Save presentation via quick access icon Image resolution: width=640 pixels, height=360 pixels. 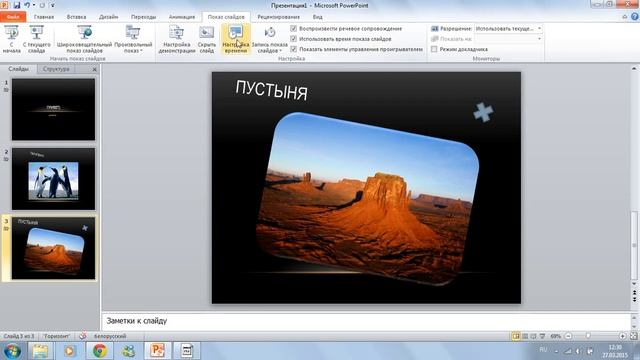click(x=17, y=5)
